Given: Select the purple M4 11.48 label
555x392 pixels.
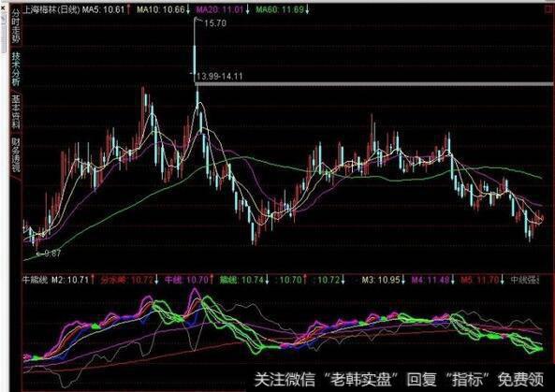Looking at the screenshot, I should click(431, 281).
